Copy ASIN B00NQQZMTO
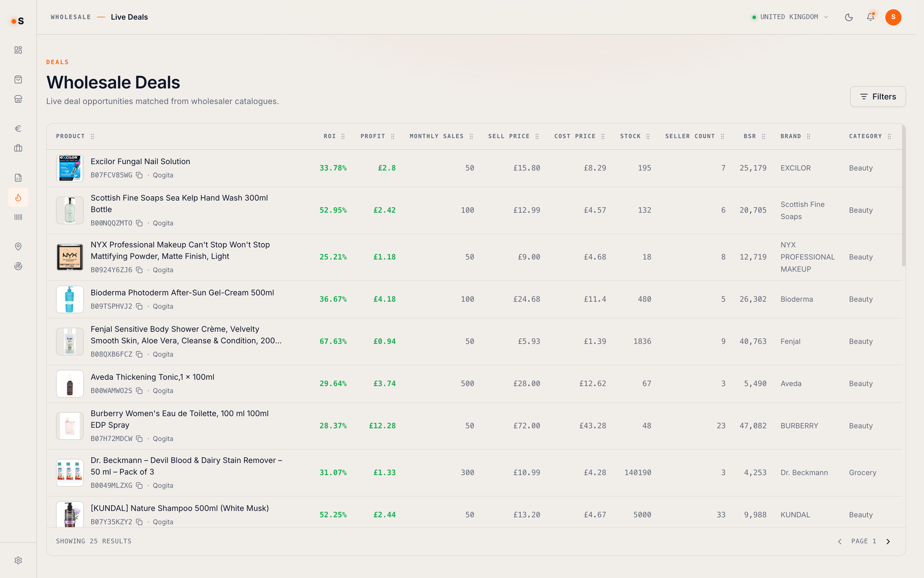 (x=139, y=223)
